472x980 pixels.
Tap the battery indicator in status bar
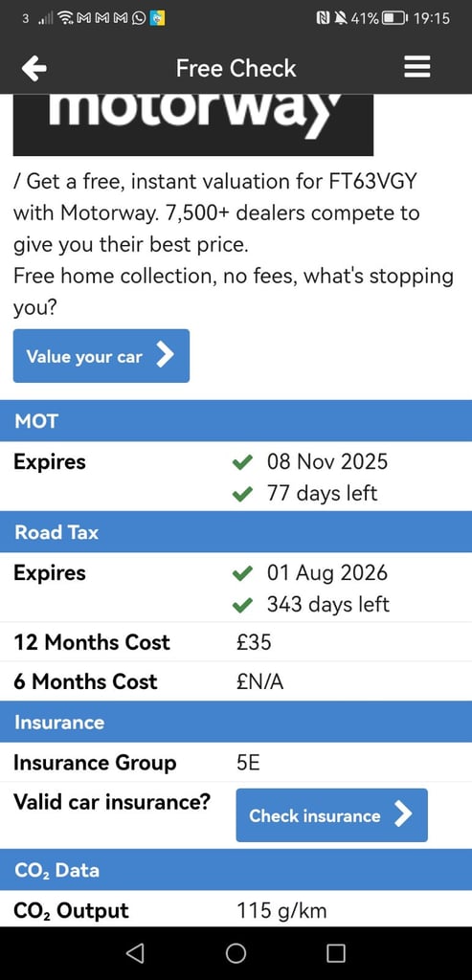[393, 18]
